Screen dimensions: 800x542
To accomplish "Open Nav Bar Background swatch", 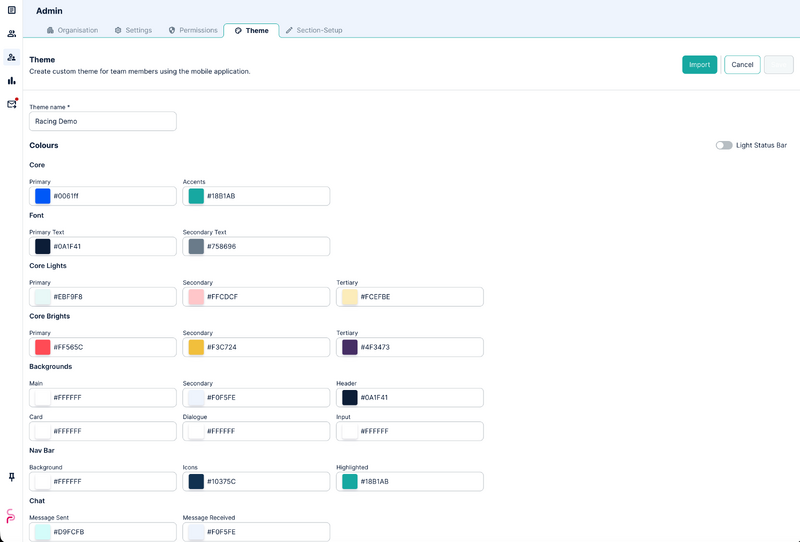I will point(43,482).
